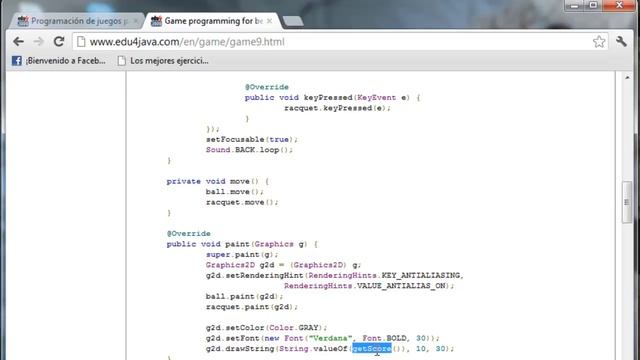The image size is (640, 360).
Task: Click racquet.keyPressed(e) code line
Action: click(337, 108)
